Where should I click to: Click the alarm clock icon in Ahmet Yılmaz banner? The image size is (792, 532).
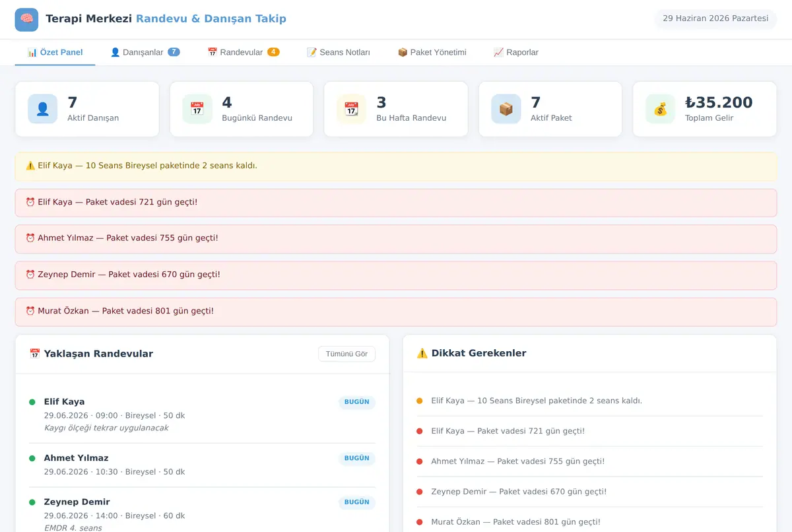(30, 238)
